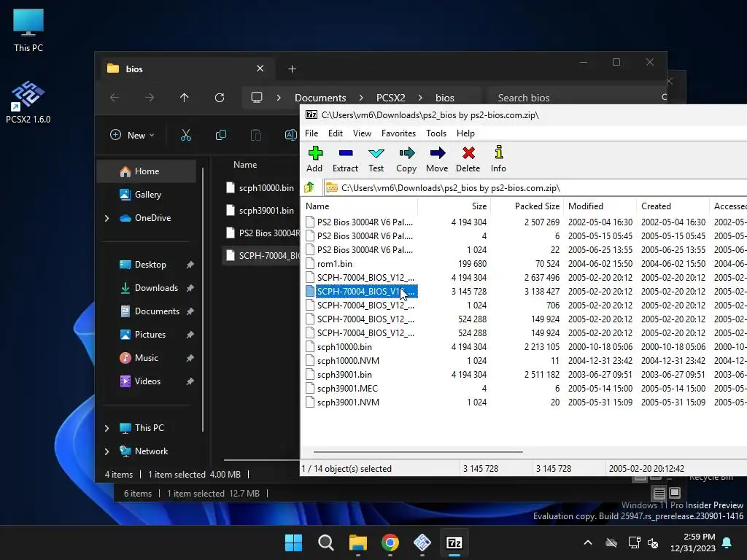The width and height of the screenshot is (747, 560).
Task: Expand breadcrumb chevron after Documents
Action: 361,98
